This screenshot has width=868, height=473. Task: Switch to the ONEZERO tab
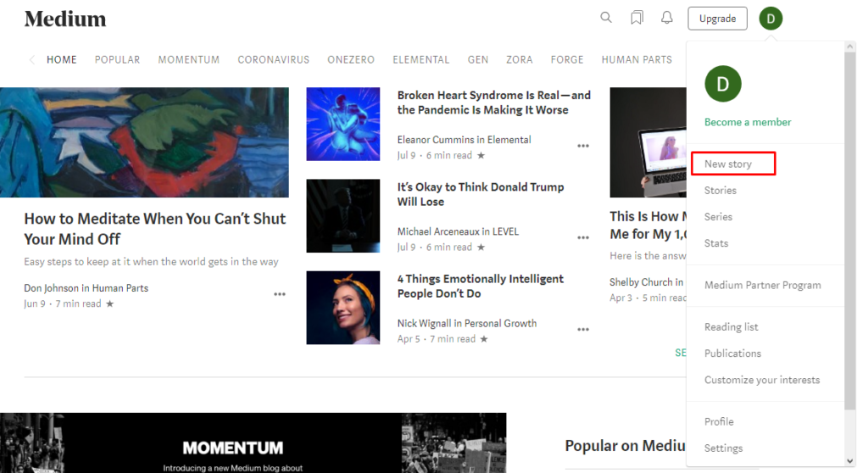(351, 60)
